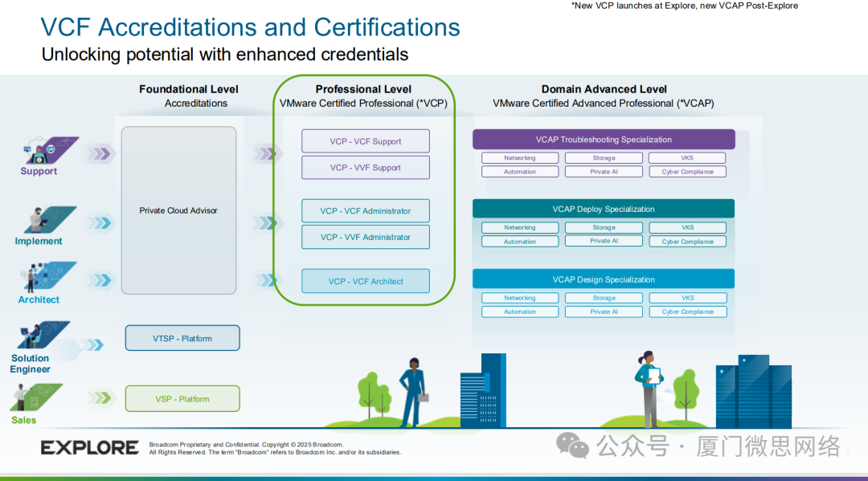Click the VCAP Deploy Specialization header
The width and height of the screenshot is (868, 481).
(604, 209)
